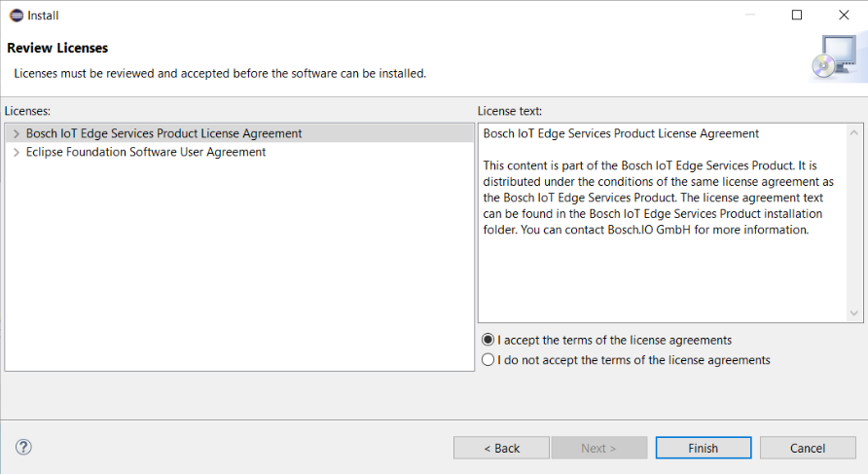Close the Install dialog window

click(x=843, y=15)
